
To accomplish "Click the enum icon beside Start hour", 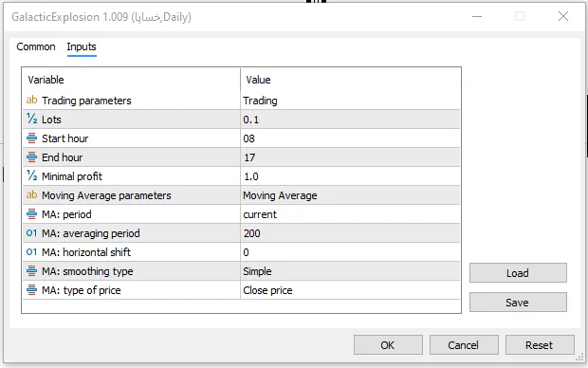I will pos(32,138).
